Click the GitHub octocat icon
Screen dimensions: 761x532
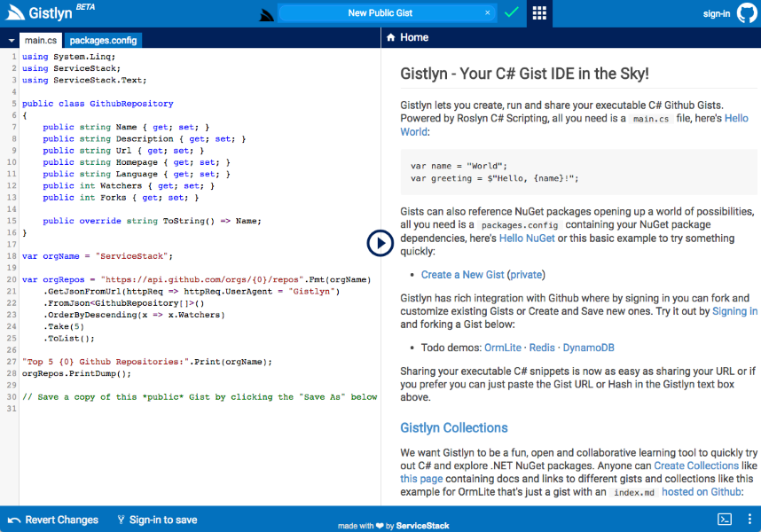point(747,13)
